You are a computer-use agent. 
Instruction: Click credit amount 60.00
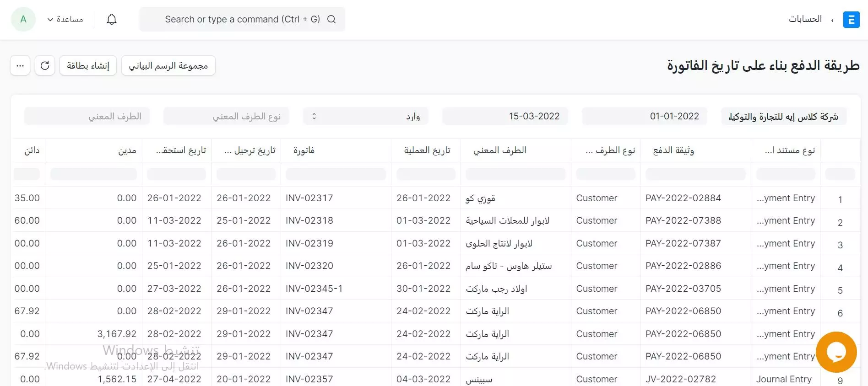[x=27, y=220]
